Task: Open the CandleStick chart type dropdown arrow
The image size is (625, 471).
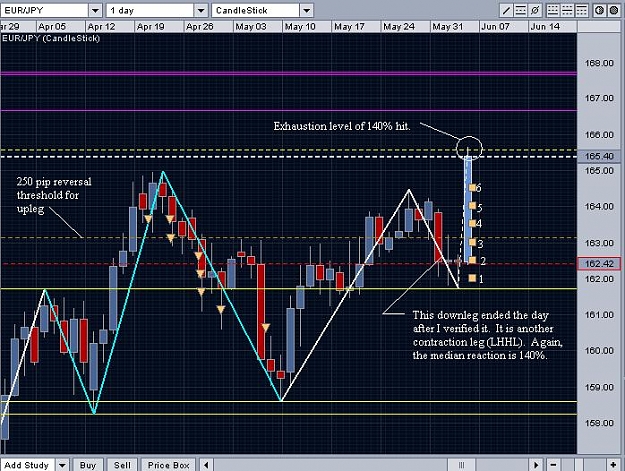Action: click(x=307, y=10)
